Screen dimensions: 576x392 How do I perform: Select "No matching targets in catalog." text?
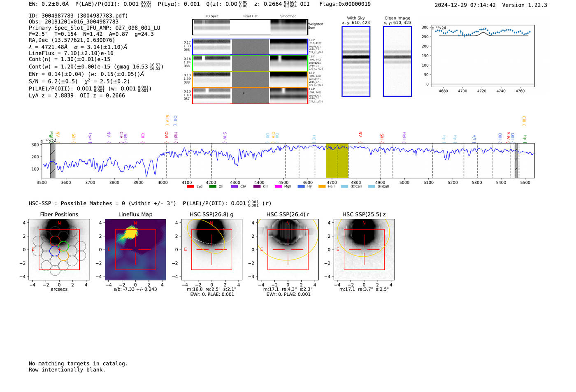pos(78,364)
